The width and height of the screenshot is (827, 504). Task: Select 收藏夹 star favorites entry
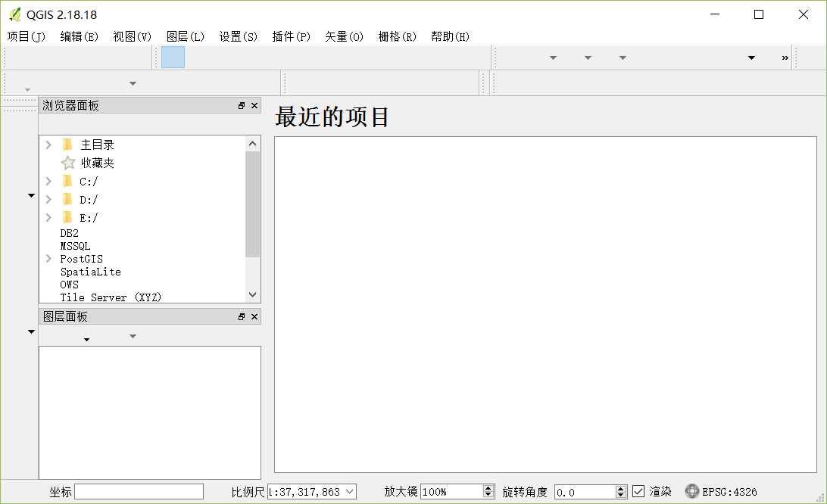(x=97, y=163)
